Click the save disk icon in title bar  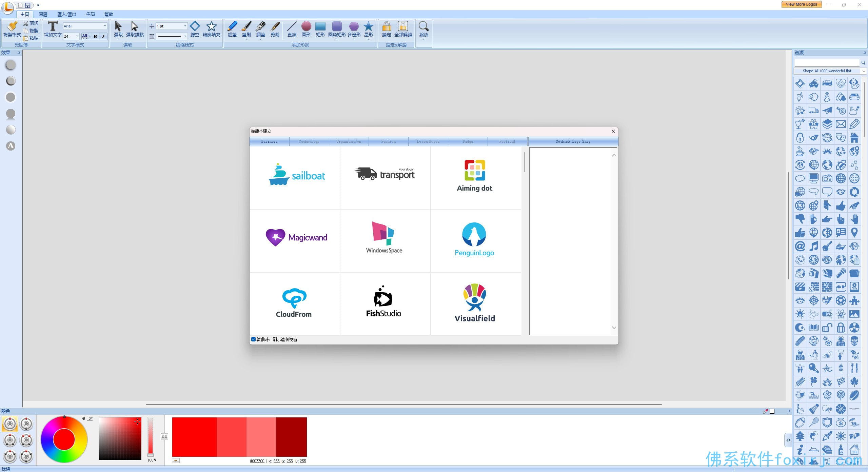pos(27,5)
